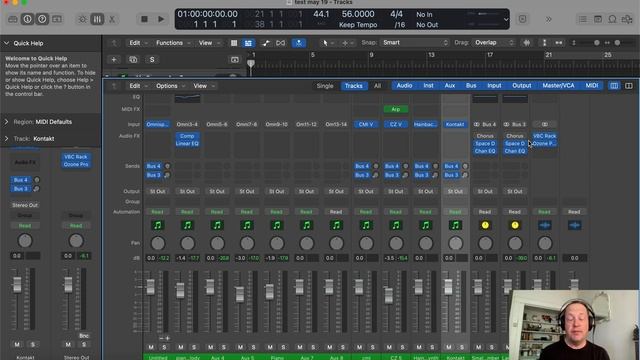
Task: Solo the Kontakt channel in mixer
Action: tap(462, 347)
